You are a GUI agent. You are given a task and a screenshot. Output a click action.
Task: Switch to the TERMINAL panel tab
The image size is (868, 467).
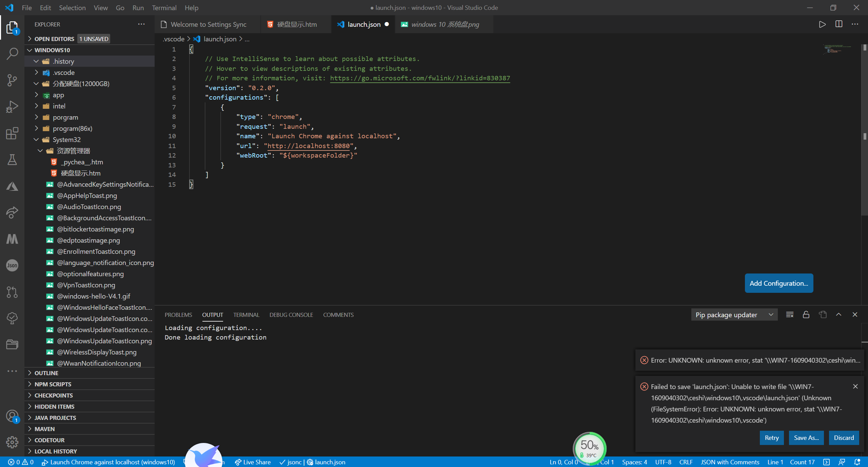point(246,315)
